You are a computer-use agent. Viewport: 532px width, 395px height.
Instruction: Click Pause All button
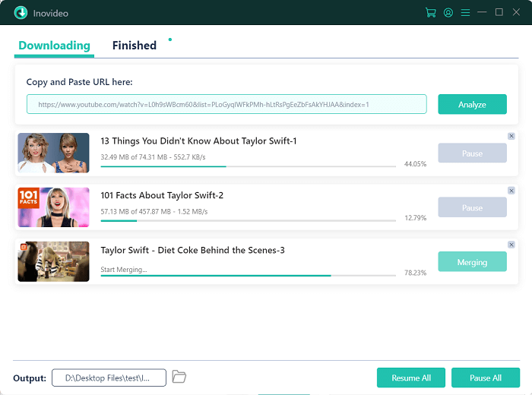click(486, 378)
